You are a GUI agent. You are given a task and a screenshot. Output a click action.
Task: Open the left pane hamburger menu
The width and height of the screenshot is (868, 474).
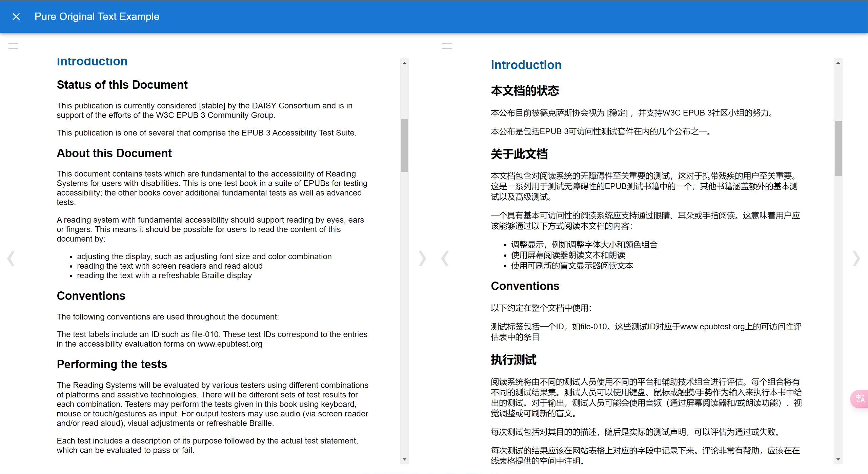13,46
